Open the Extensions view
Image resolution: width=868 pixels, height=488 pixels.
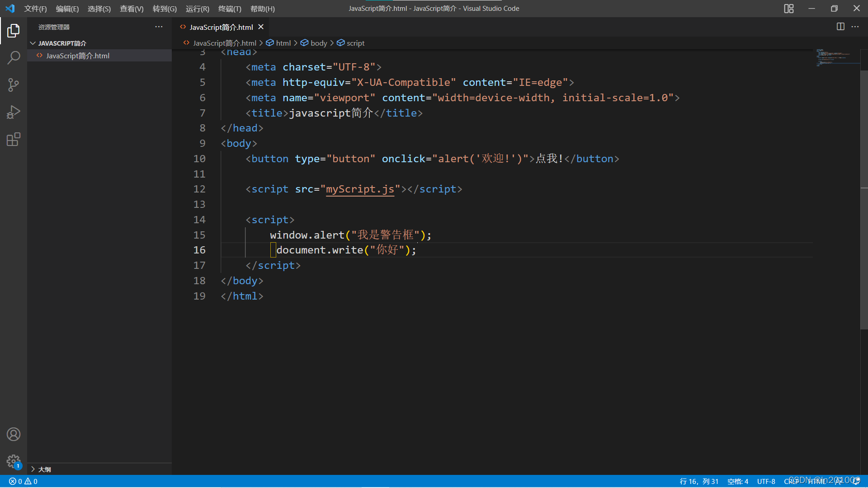tap(14, 139)
